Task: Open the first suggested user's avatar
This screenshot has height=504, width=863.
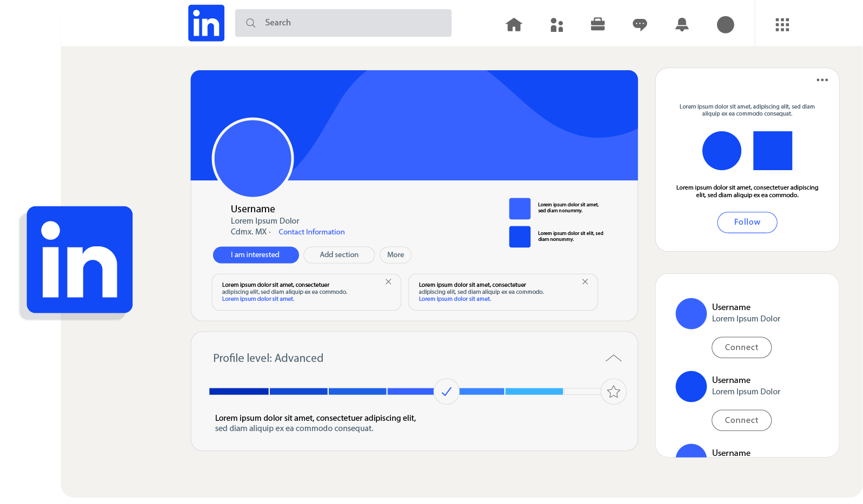Action: (x=691, y=314)
